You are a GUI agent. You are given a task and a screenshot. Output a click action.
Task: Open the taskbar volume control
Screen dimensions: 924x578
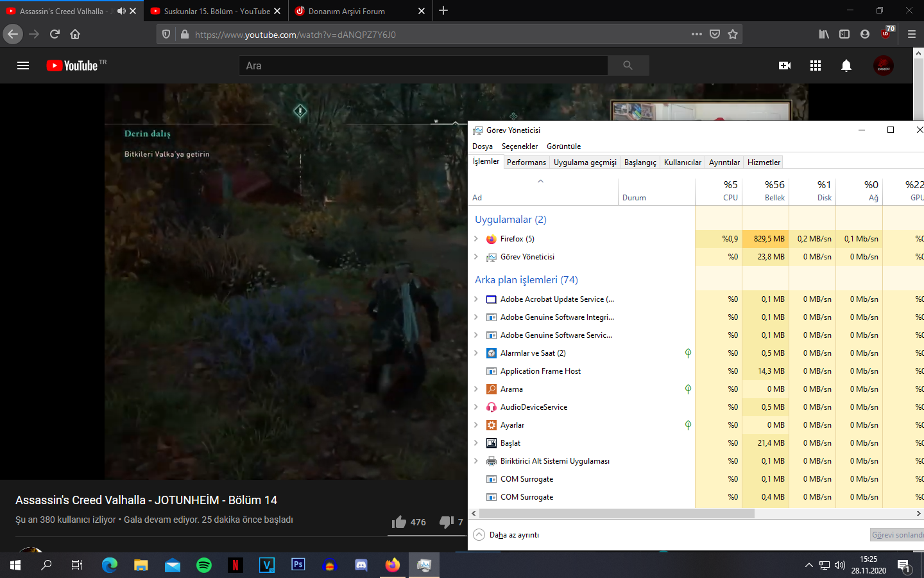(840, 565)
